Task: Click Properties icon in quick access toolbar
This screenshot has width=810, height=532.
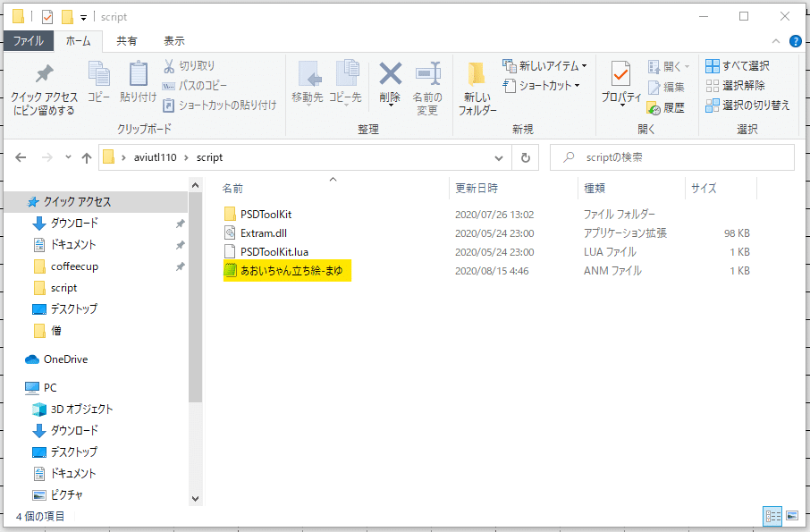Action: tap(47, 17)
